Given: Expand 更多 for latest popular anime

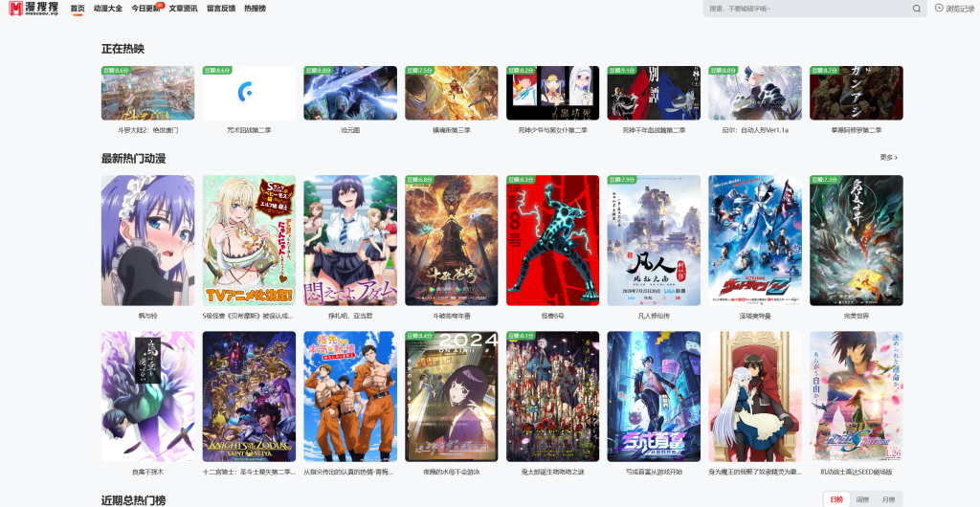Looking at the screenshot, I should pos(888,157).
